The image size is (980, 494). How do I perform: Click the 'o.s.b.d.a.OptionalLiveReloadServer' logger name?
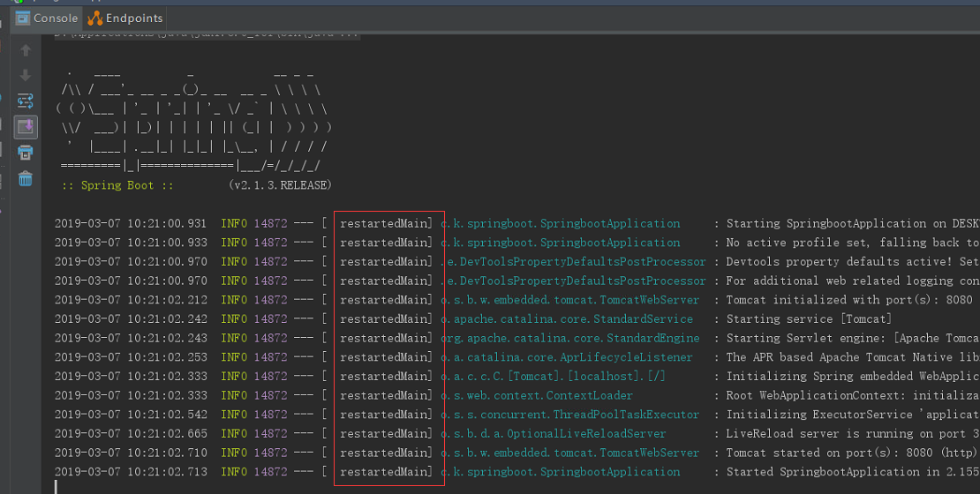coord(554,433)
